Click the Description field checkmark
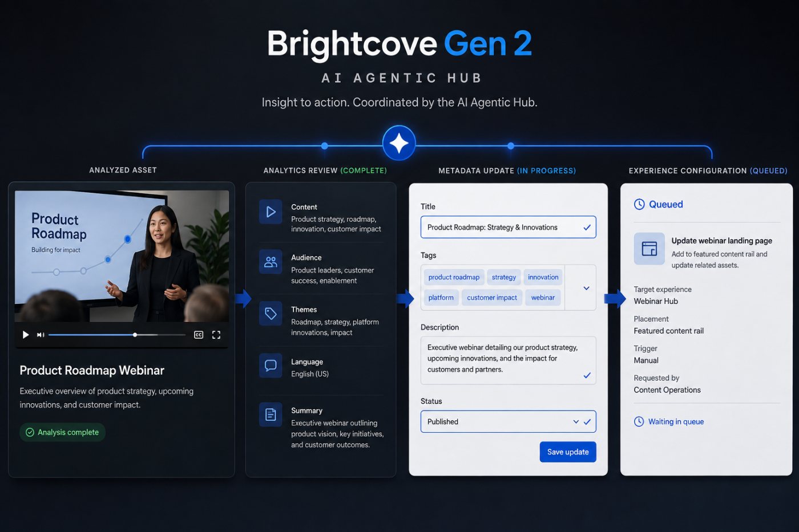 tap(587, 375)
